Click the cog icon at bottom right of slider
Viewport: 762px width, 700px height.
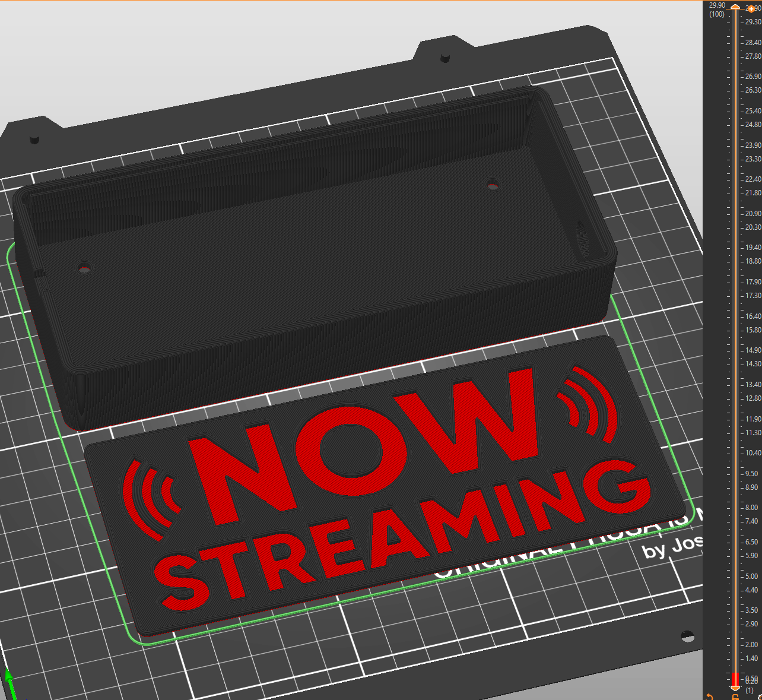(760, 697)
